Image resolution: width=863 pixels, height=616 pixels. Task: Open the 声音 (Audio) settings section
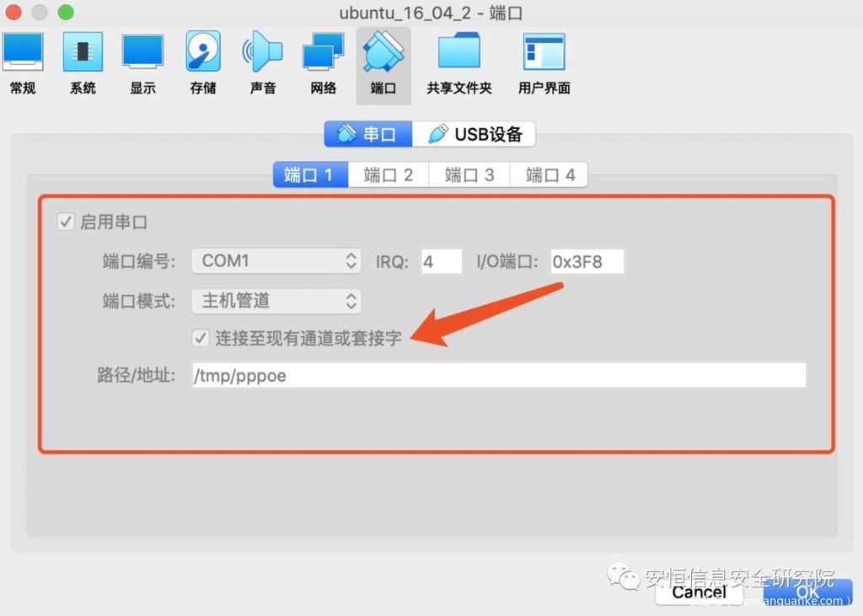click(x=263, y=63)
